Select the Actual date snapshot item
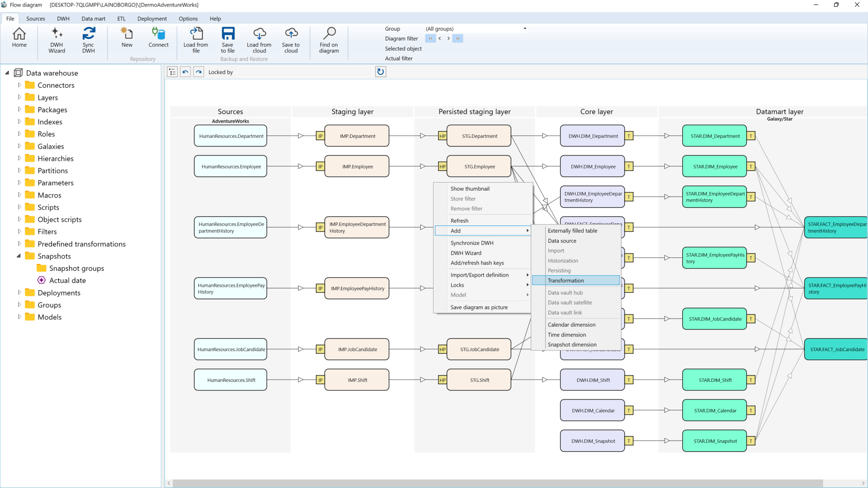This screenshot has width=868, height=488. pos(67,280)
